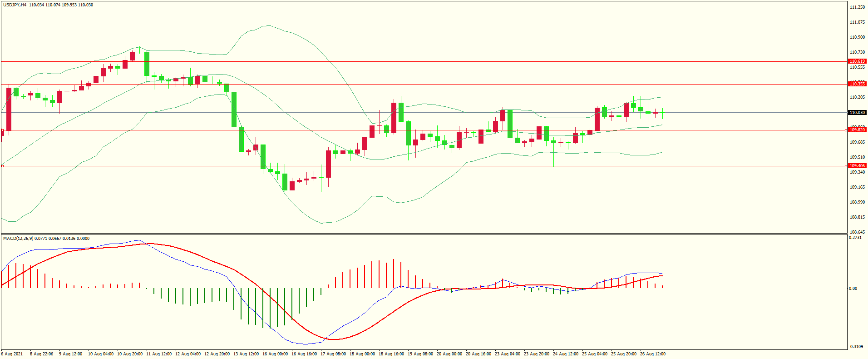This screenshot has width=868, height=359.
Task: Click the 18 Aug 16:00 time label
Action: pyautogui.click(x=391, y=354)
